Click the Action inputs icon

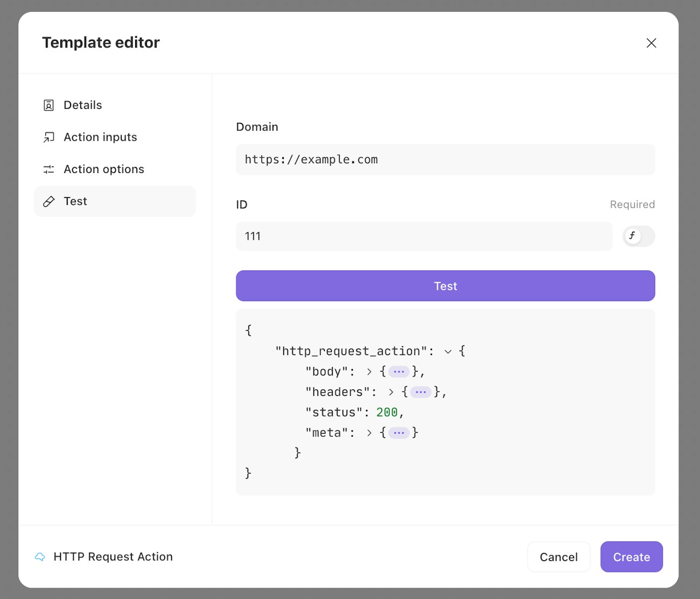pyautogui.click(x=48, y=137)
